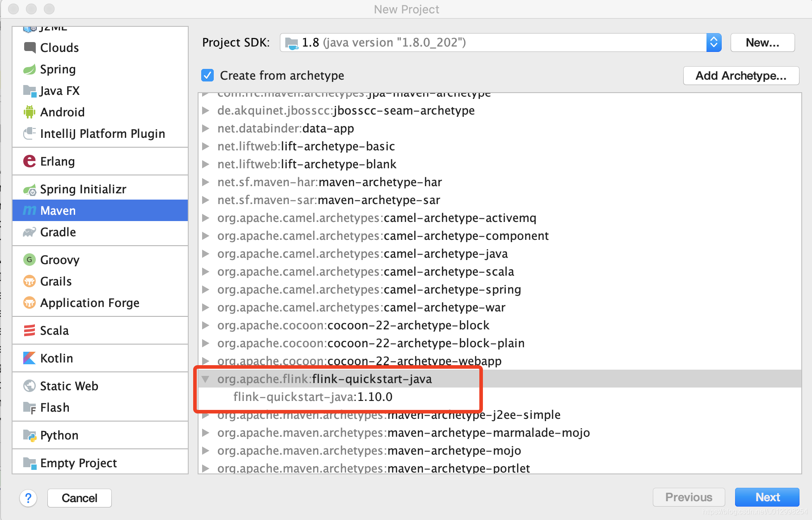Select camel-archetype-war row
Viewport: 812px width, 520px height.
(500, 307)
